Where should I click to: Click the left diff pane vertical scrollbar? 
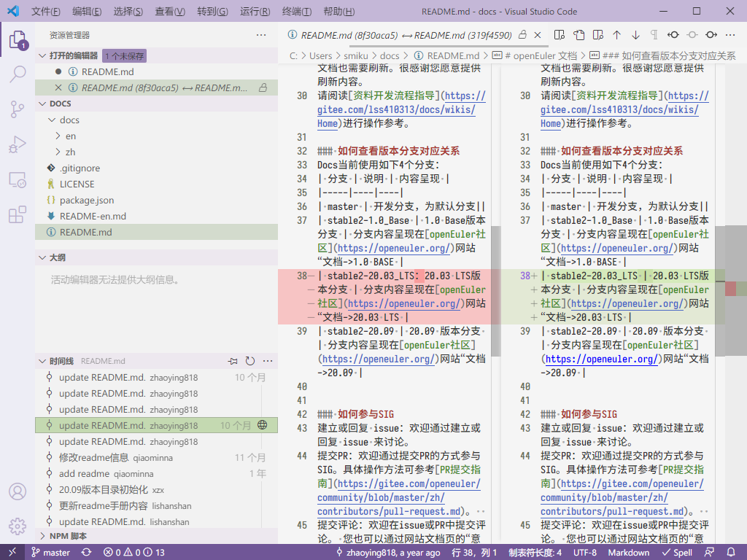(496, 291)
